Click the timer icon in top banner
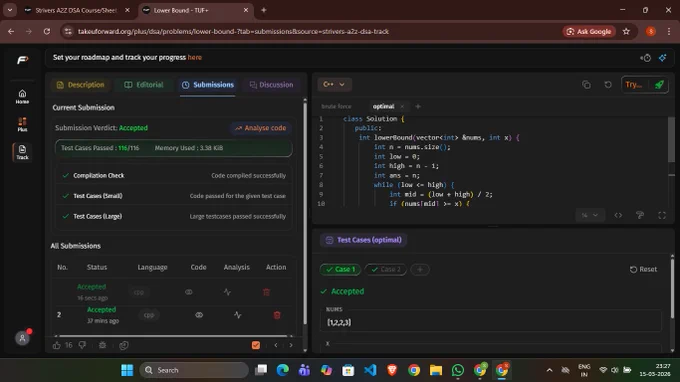The width and height of the screenshot is (680, 382). click(x=646, y=58)
